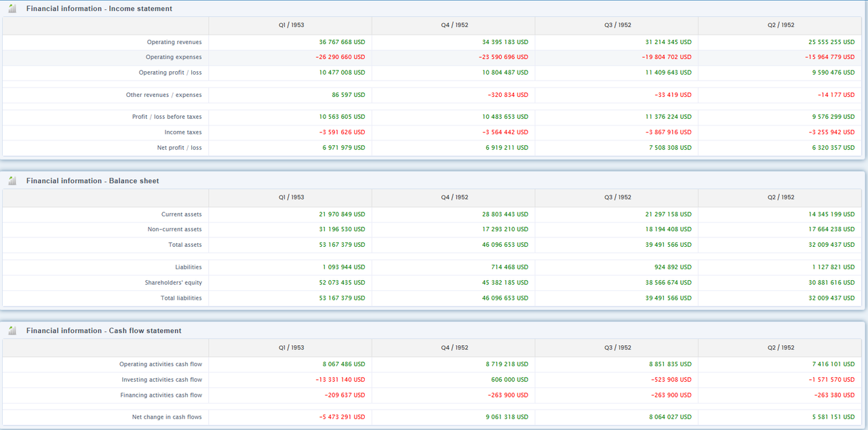Click the value 52 073 435 USD
The height and width of the screenshot is (430, 868).
point(342,283)
